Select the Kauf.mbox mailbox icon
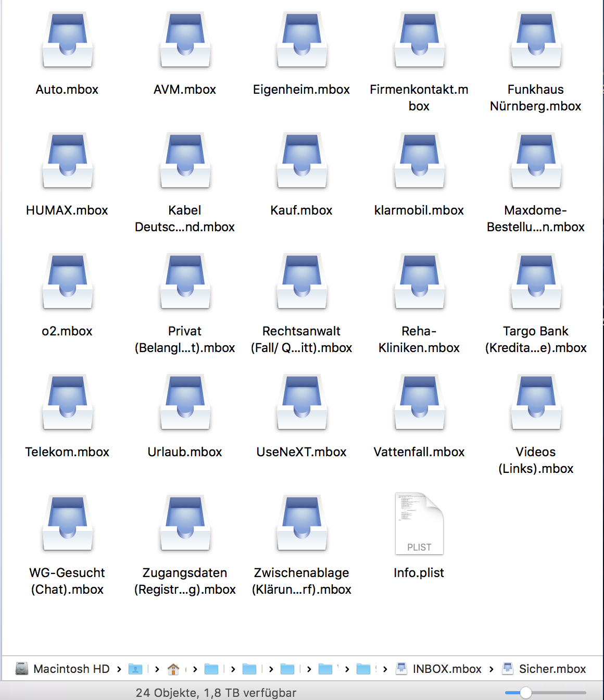 pos(302,161)
